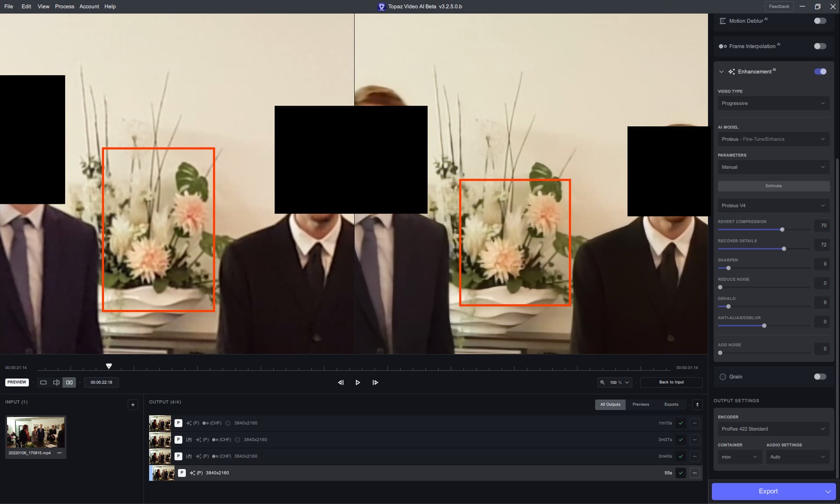Step forward one frame

pos(375,382)
